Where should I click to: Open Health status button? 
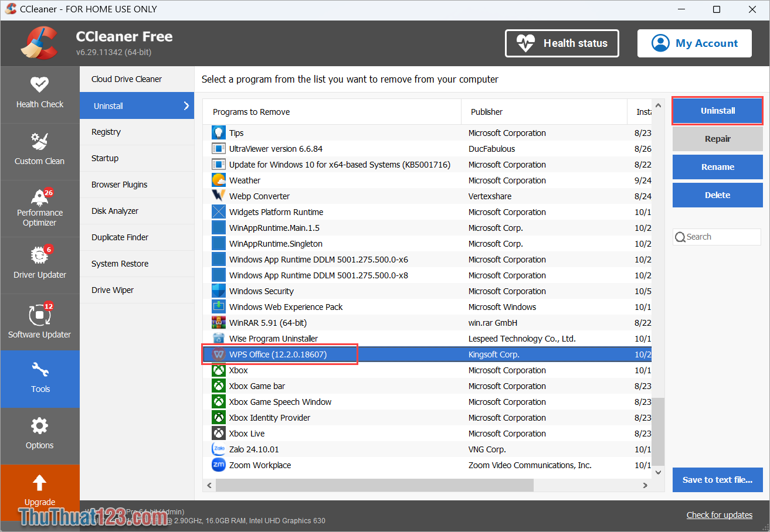(562, 43)
